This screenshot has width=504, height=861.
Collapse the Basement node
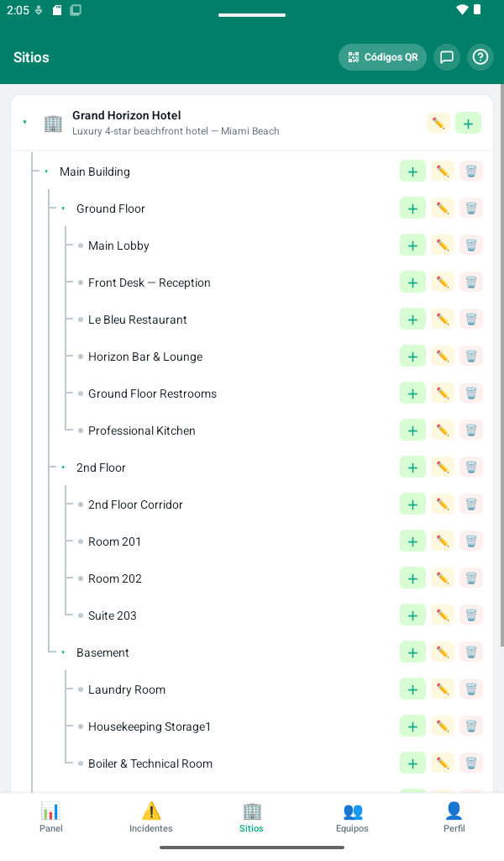[63, 652]
